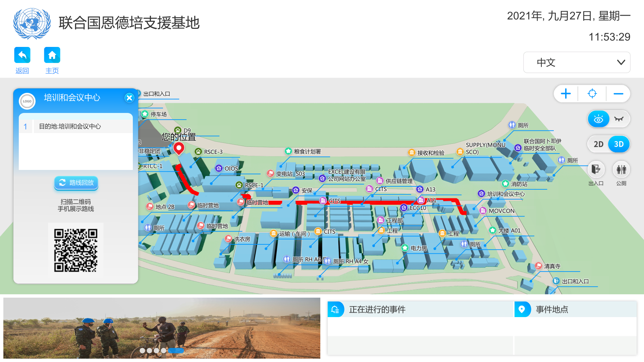The width and height of the screenshot is (644, 362).
Task: Switch to bird's-eye view mode
Action: pos(619,119)
